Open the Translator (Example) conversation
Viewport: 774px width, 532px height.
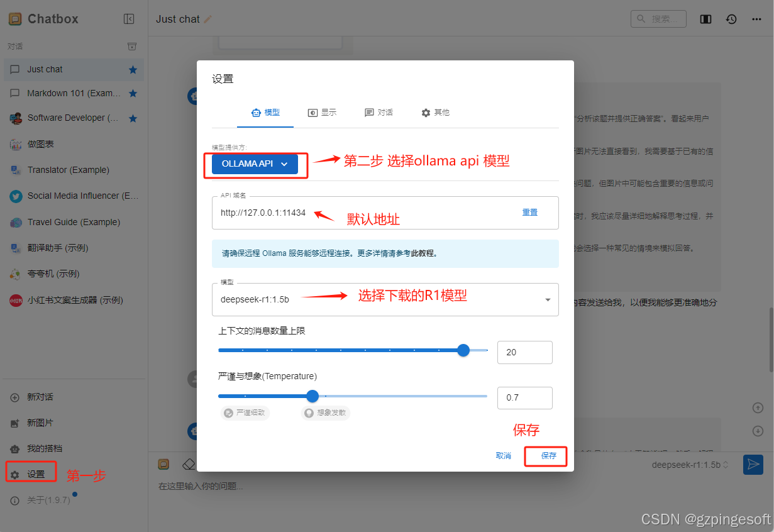pyautogui.click(x=74, y=170)
